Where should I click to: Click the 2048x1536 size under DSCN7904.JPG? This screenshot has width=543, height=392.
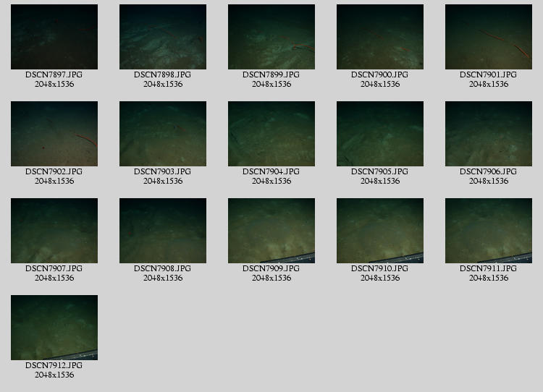pos(271,181)
